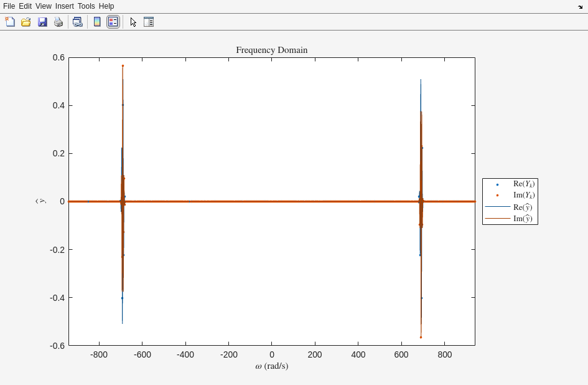
Task: Click the orange Im(Yk) legend marker
Action: pos(497,196)
